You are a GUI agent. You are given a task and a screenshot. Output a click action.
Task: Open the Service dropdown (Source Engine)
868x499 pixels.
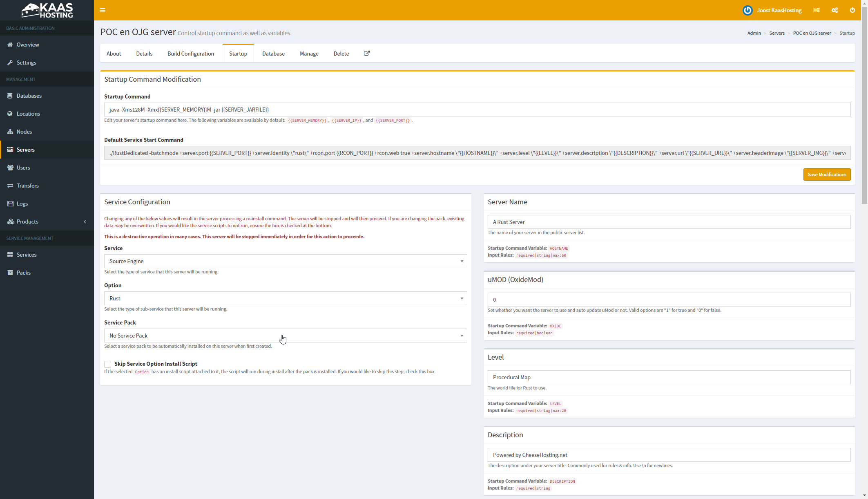[285, 261]
